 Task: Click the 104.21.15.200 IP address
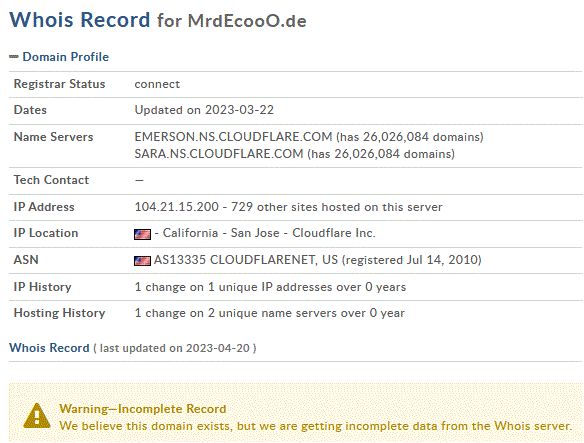pyautogui.click(x=177, y=207)
